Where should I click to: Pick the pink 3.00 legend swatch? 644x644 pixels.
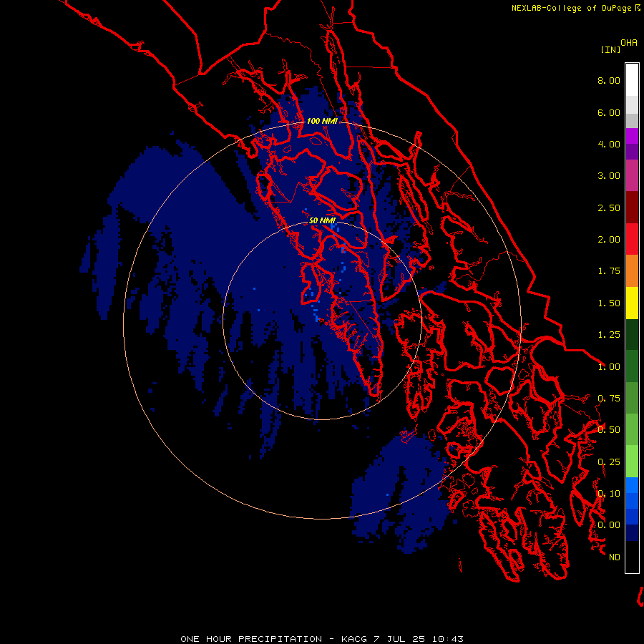[x=632, y=175]
